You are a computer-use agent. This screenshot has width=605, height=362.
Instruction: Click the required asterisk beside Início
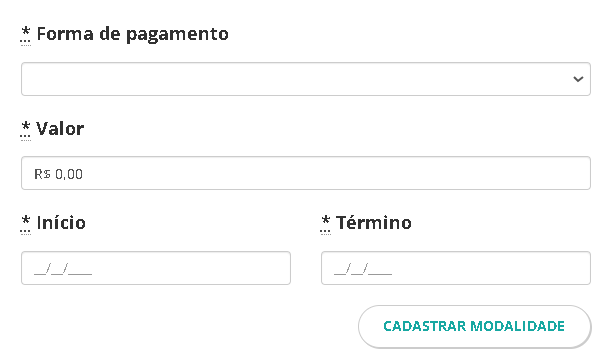(25, 224)
